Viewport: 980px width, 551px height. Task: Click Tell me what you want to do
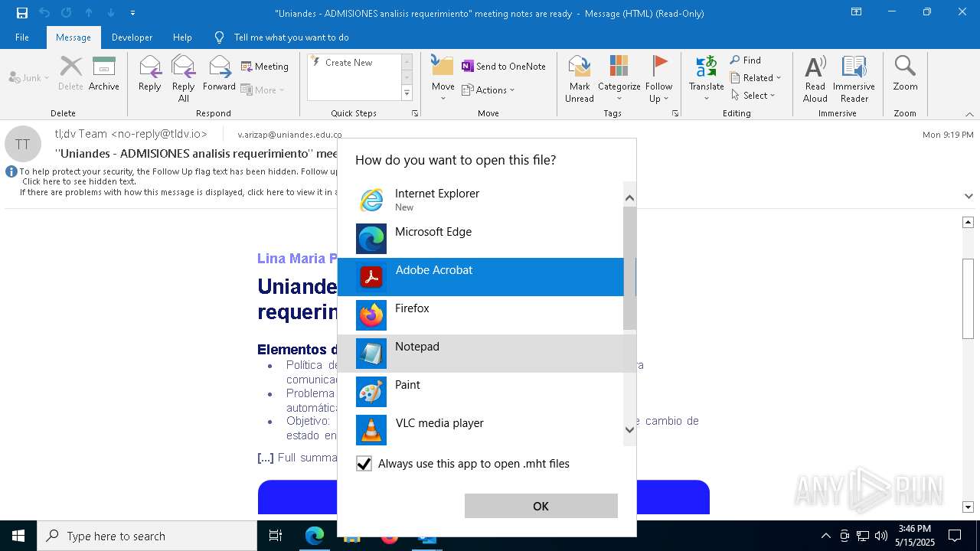tap(291, 37)
